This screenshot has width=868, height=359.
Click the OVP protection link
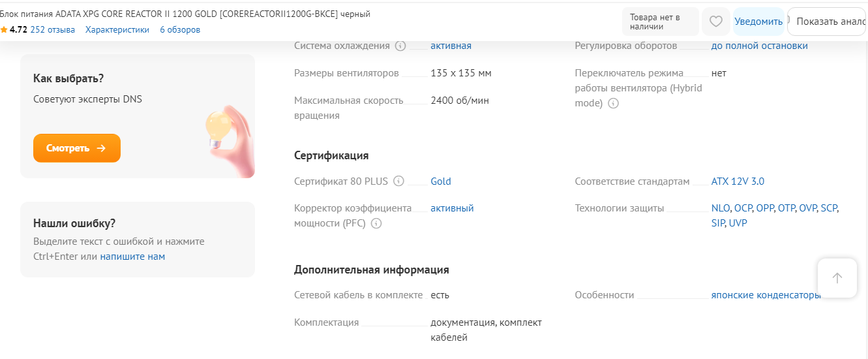pos(807,208)
